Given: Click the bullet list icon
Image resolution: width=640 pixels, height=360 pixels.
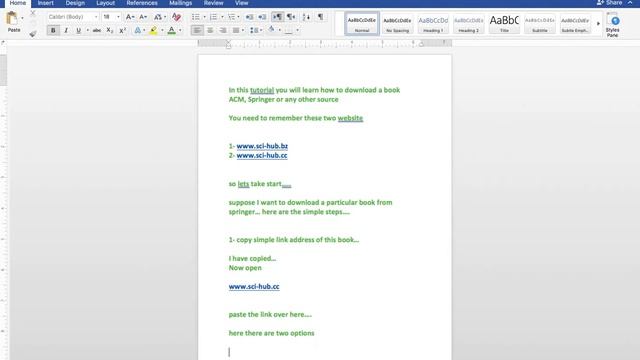Looking at the screenshot, I should (196, 17).
